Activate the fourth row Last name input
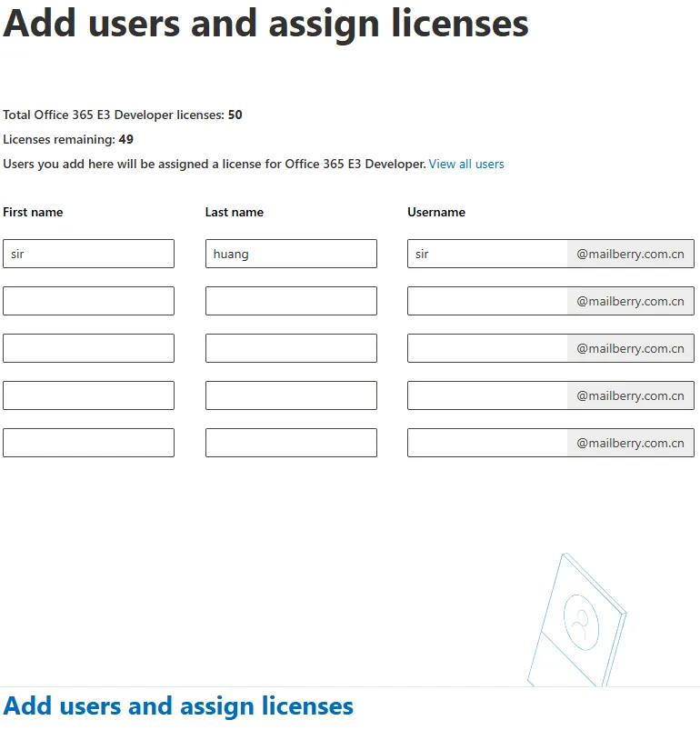 291,395
